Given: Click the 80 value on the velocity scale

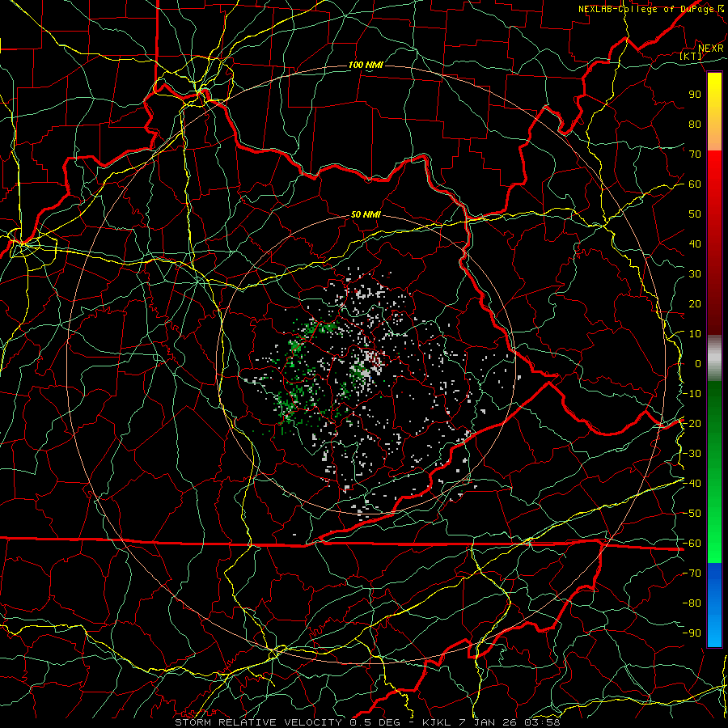Looking at the screenshot, I should (695, 124).
